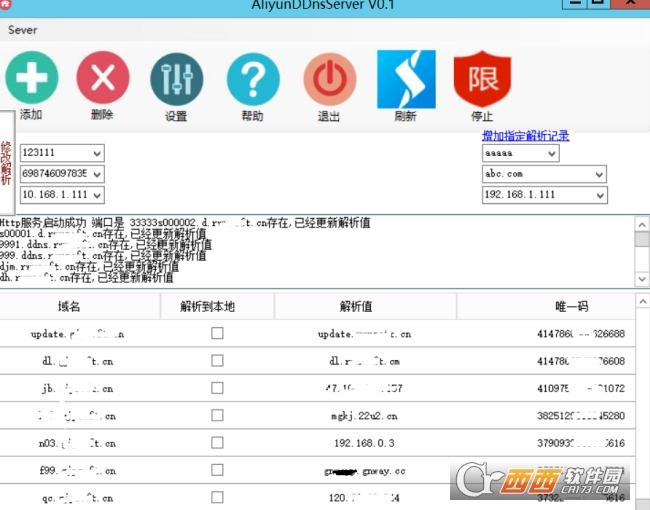Select the 修改解析 vertical tab
Screen dimensions: 650x510
coord(6,163)
